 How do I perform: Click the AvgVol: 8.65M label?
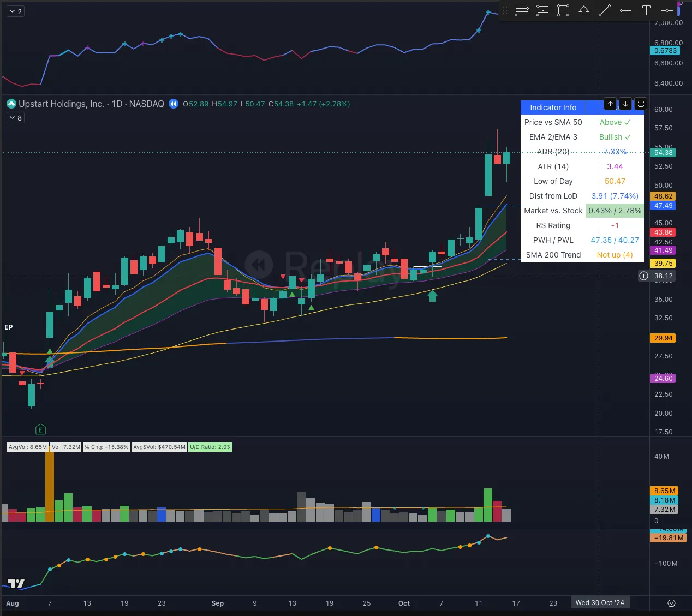[28, 447]
